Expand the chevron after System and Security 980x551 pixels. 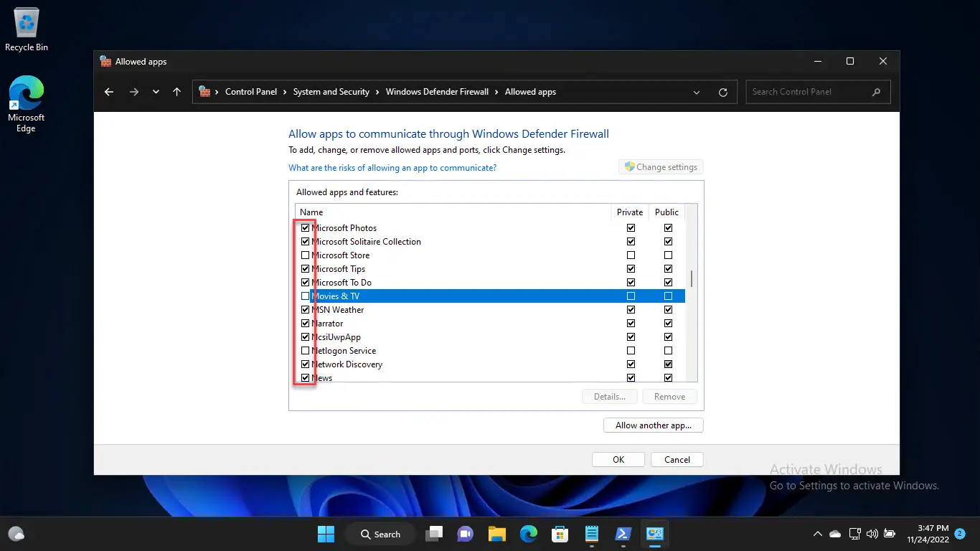(x=378, y=92)
